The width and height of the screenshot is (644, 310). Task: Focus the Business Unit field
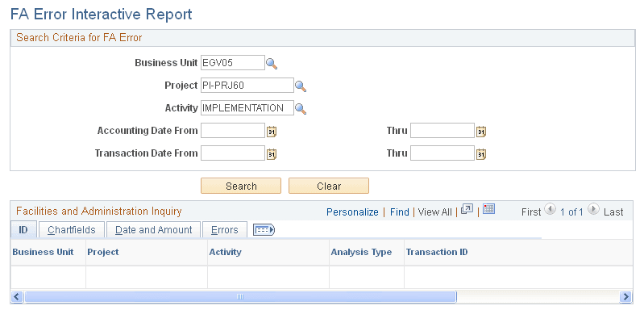(233, 63)
